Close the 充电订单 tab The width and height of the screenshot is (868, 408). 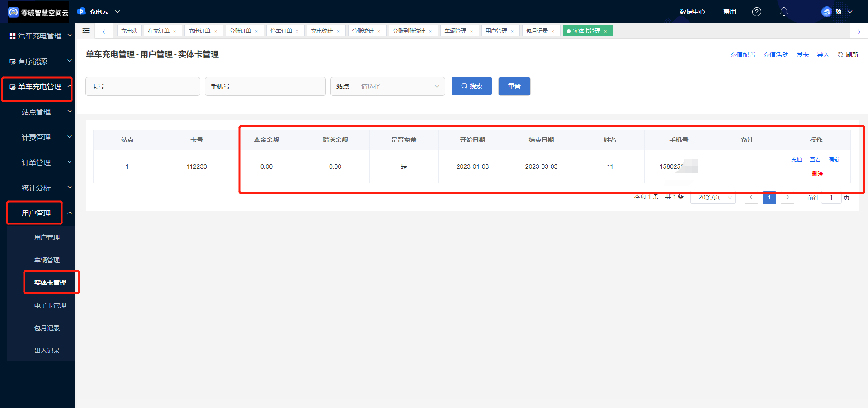(x=216, y=31)
